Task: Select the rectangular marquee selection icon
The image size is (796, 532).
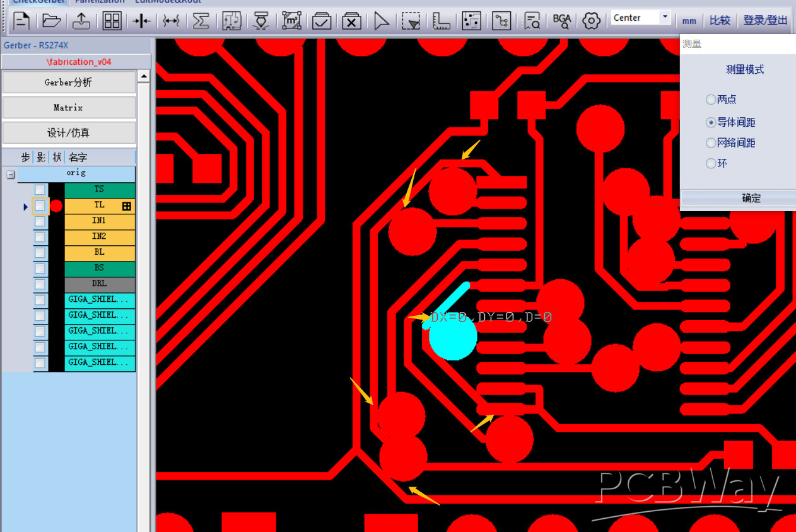Action: tap(411, 21)
